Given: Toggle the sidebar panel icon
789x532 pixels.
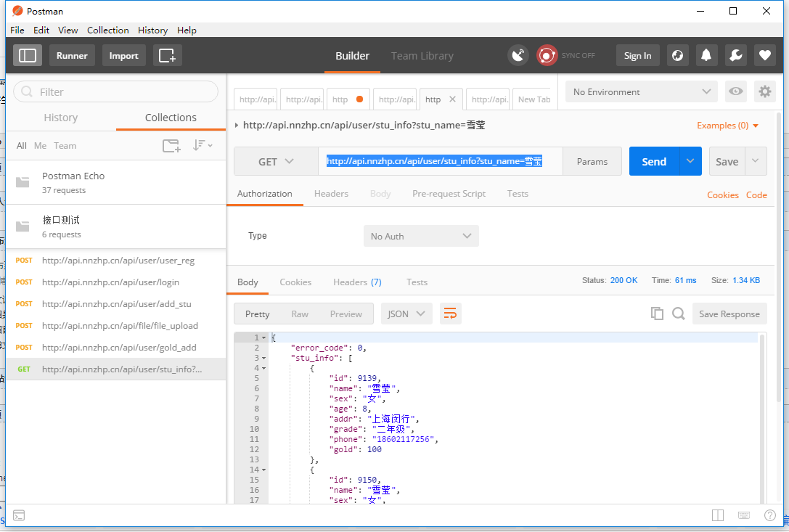Looking at the screenshot, I should pyautogui.click(x=27, y=55).
